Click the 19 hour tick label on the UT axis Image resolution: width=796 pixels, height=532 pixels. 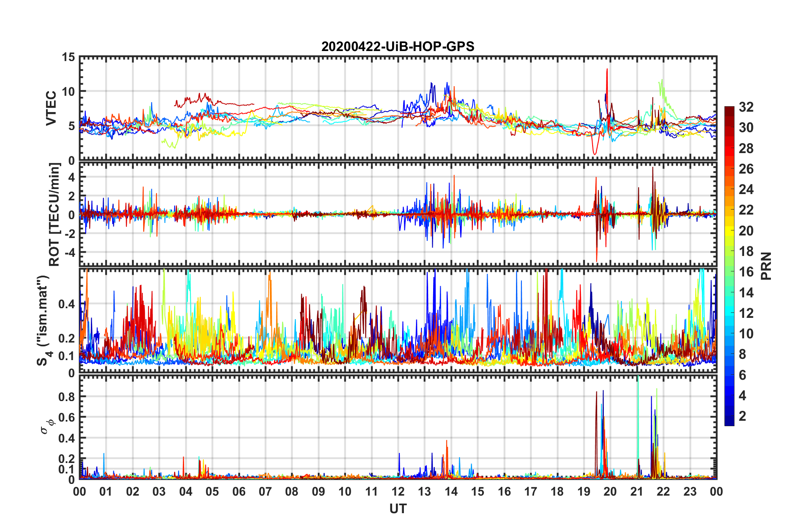(583, 491)
